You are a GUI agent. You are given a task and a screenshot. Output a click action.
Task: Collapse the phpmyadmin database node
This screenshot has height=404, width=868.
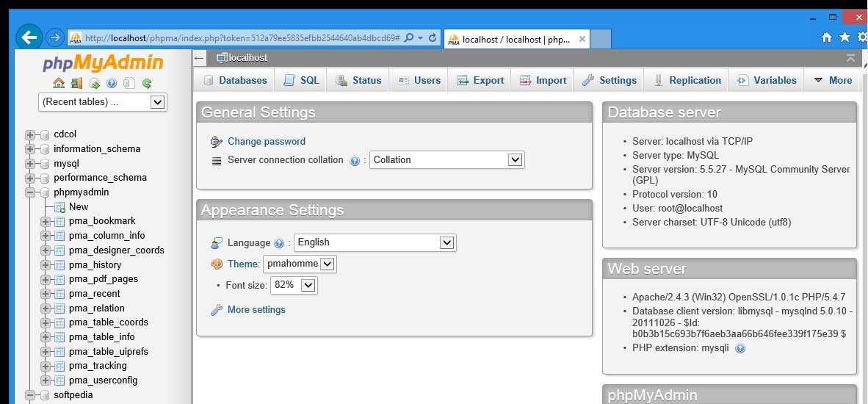pyautogui.click(x=30, y=192)
